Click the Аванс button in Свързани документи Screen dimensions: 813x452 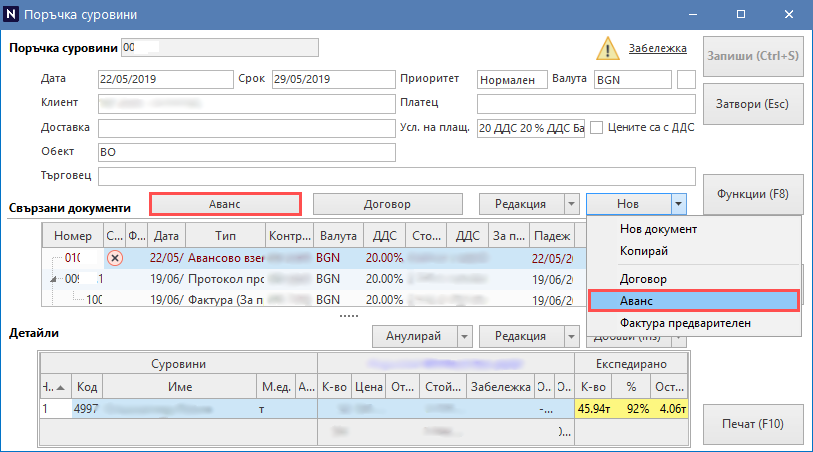point(225,204)
